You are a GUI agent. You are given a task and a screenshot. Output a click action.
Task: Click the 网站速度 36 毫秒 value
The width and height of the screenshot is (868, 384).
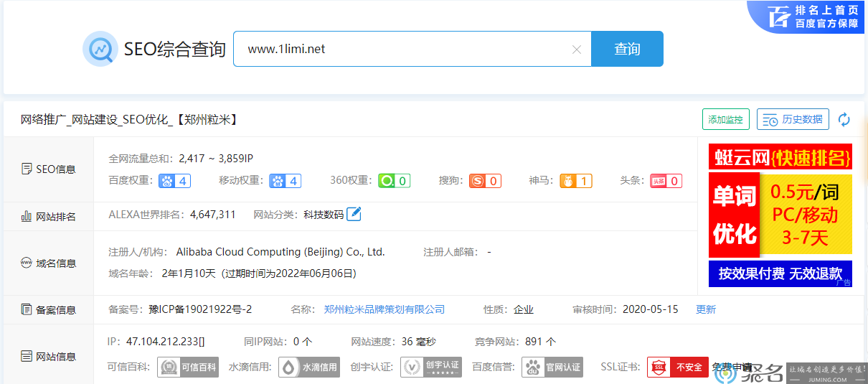tap(419, 342)
